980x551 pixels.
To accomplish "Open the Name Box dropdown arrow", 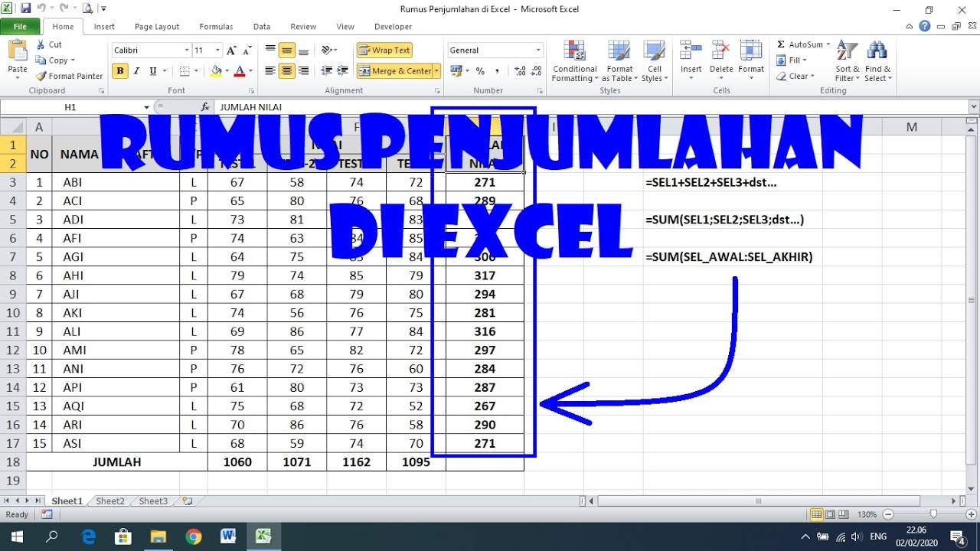I will pyautogui.click(x=146, y=107).
